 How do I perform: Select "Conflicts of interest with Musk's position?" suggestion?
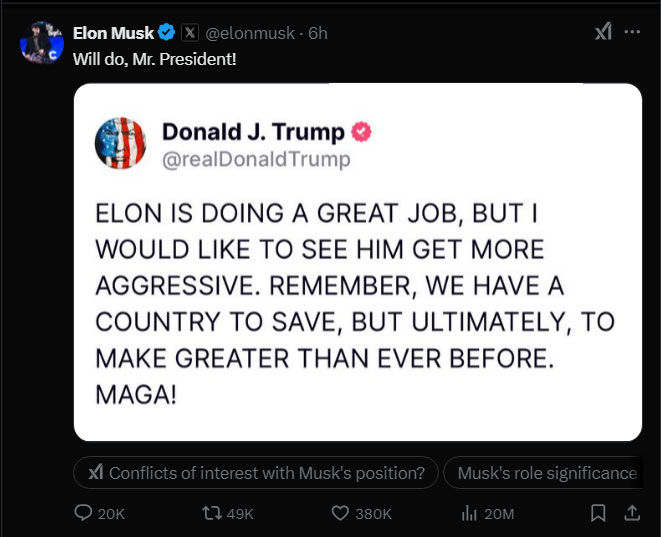click(x=256, y=473)
